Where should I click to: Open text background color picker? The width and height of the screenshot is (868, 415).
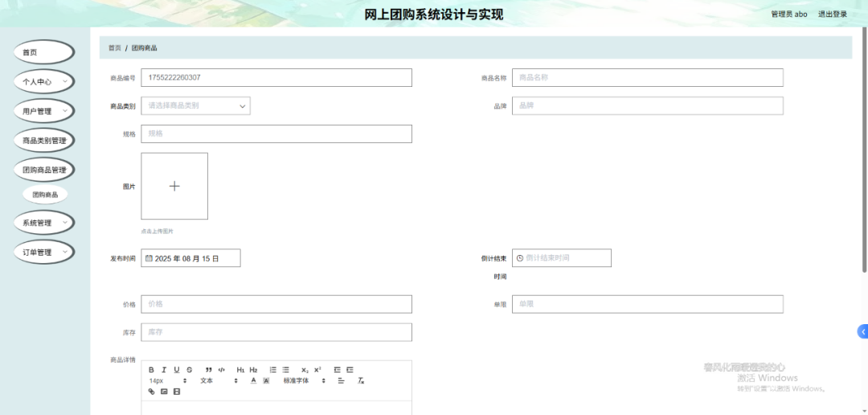coord(266,380)
